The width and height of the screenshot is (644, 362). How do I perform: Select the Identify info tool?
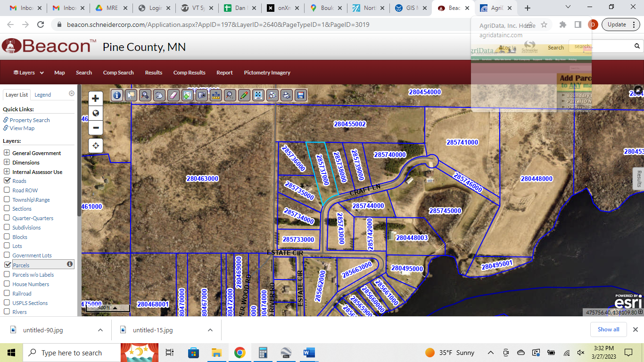pos(117,95)
